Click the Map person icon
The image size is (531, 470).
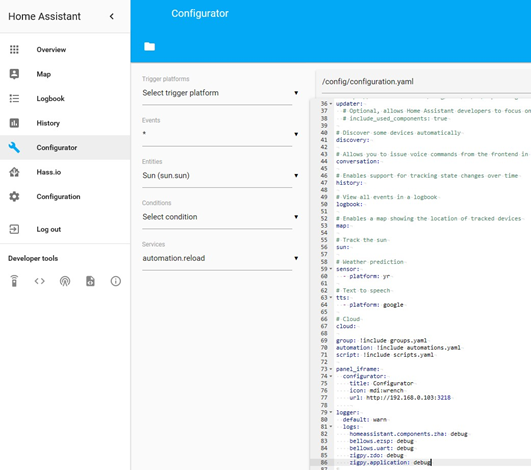pos(14,74)
